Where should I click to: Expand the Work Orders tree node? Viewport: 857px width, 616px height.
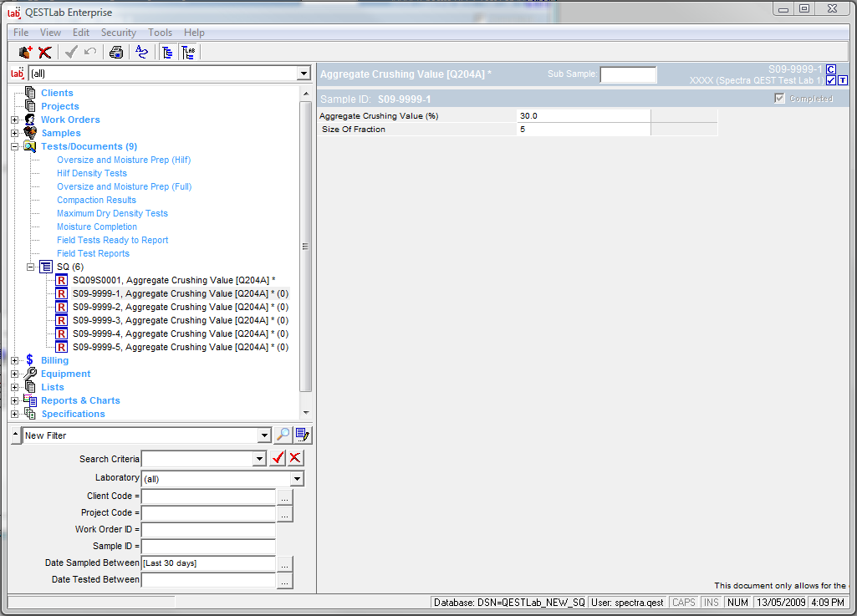click(14, 120)
